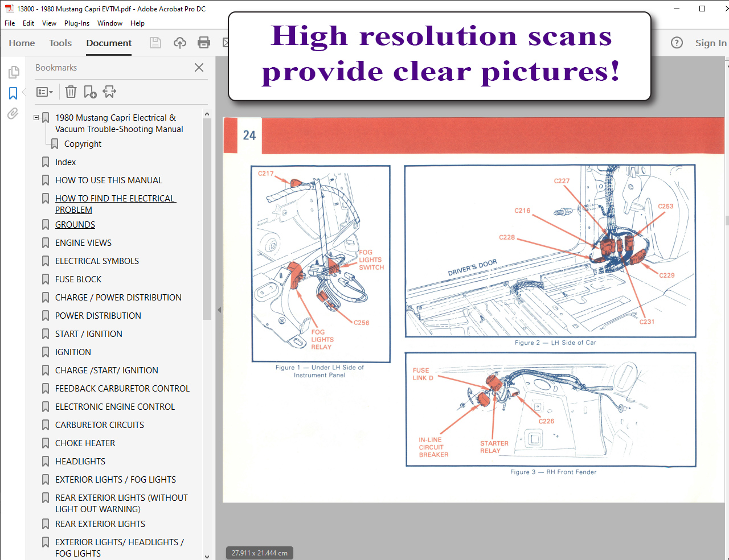Open ELECTRONIC ENGINE CONTROL bookmark

click(115, 407)
